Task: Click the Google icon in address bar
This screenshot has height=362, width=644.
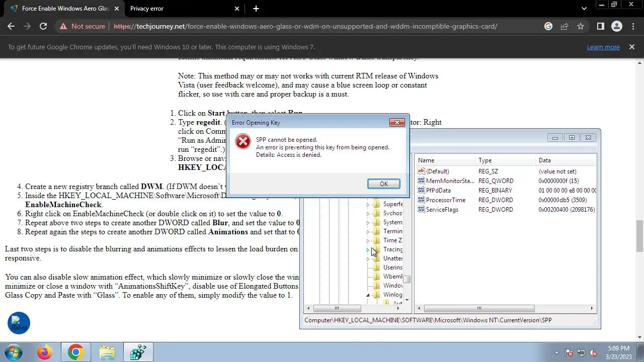Action: (x=548, y=26)
